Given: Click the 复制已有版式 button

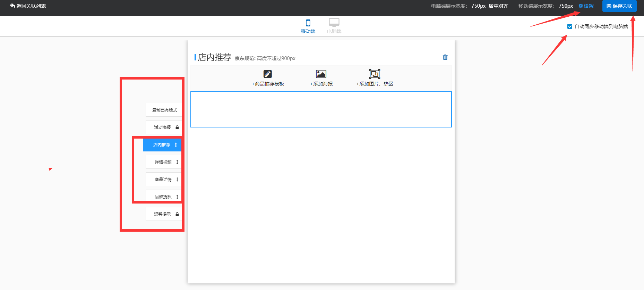Looking at the screenshot, I should [164, 110].
